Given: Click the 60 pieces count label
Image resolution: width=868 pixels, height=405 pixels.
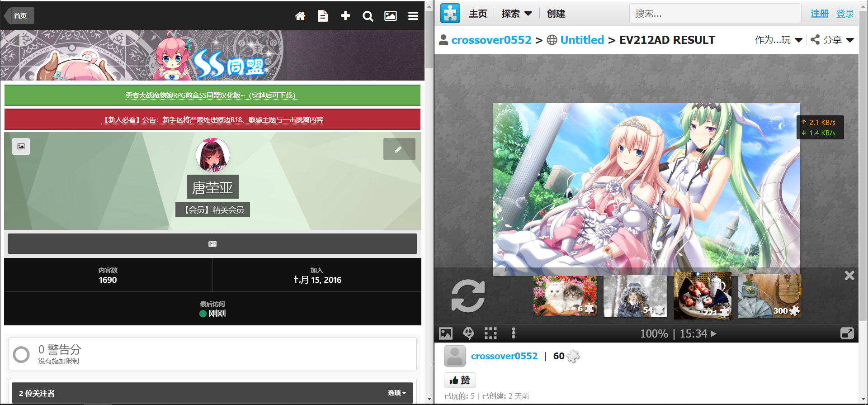Looking at the screenshot, I should click(x=566, y=356).
